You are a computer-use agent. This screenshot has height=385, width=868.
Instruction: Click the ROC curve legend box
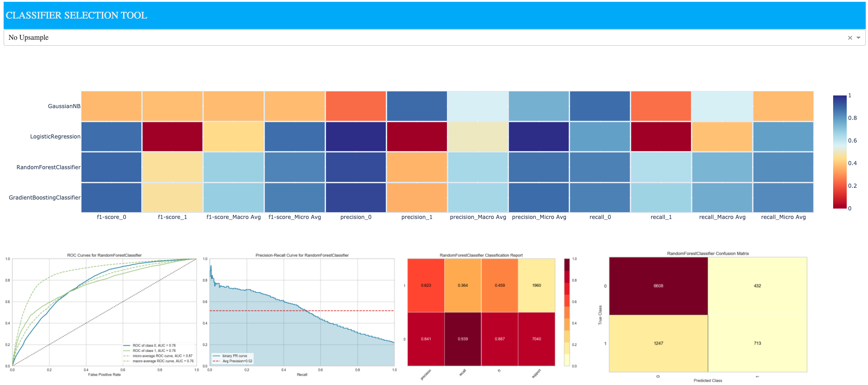pos(158,353)
